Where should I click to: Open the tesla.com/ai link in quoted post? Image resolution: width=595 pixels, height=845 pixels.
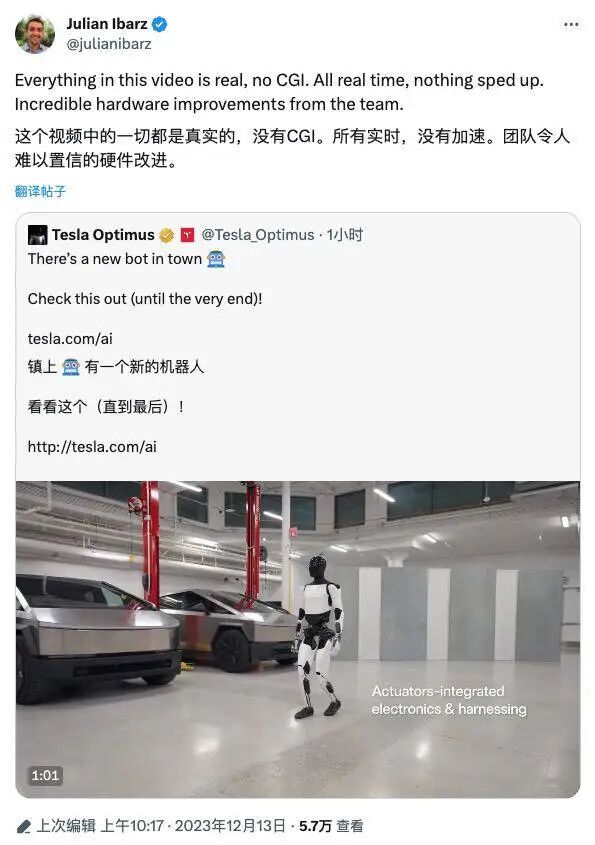tap(70, 338)
